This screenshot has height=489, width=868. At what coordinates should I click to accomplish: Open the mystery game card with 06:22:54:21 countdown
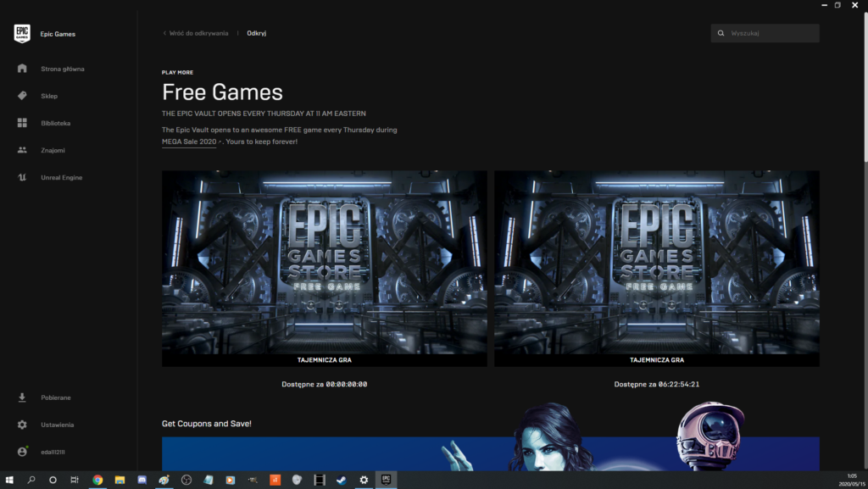pyautogui.click(x=657, y=269)
